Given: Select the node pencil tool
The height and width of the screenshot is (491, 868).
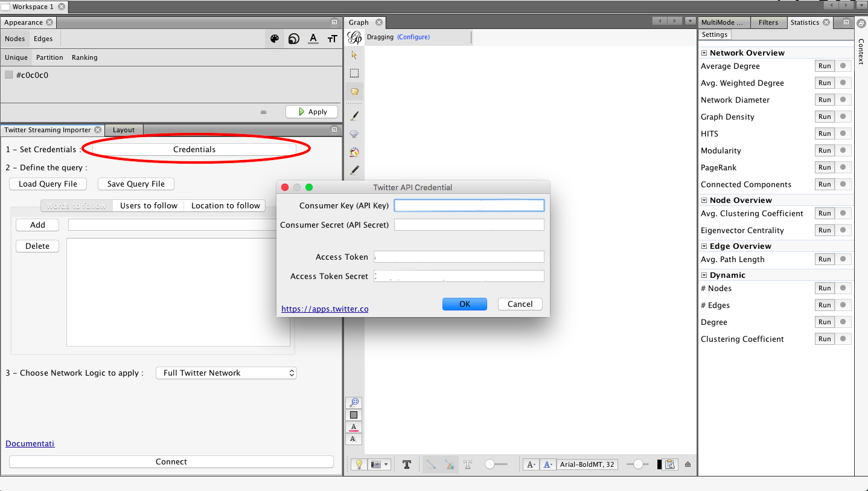Looking at the screenshot, I should coord(354,170).
